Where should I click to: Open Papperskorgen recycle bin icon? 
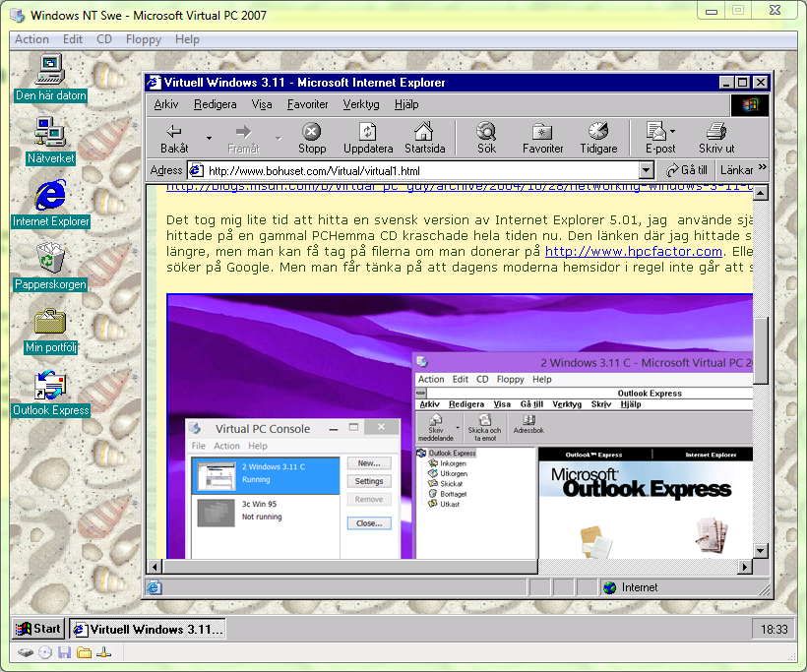tap(50, 266)
